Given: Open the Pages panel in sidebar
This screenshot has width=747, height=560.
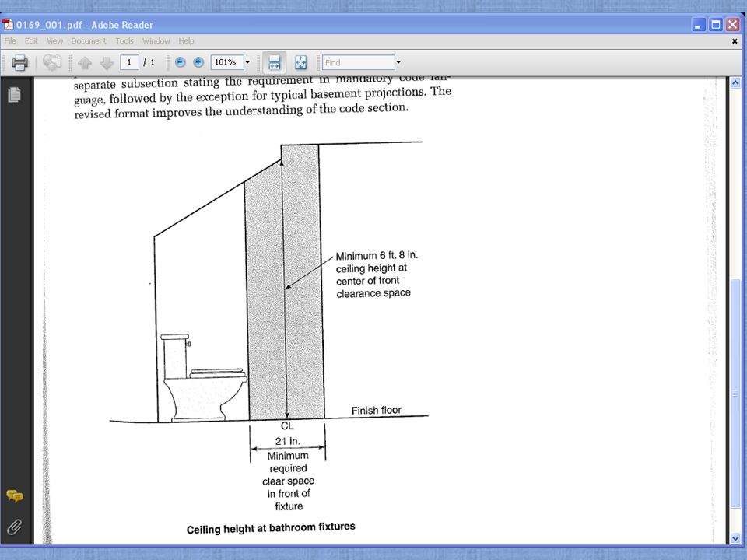Looking at the screenshot, I should coord(14,94).
